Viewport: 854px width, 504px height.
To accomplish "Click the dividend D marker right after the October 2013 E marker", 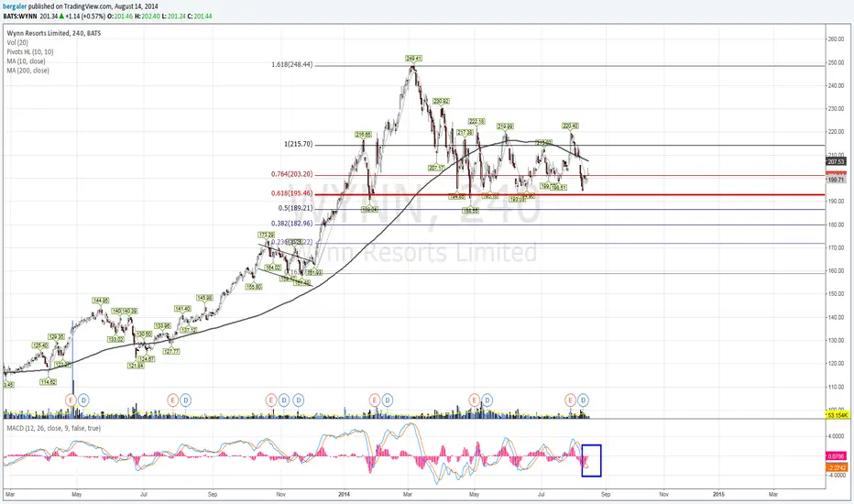I will [284, 400].
